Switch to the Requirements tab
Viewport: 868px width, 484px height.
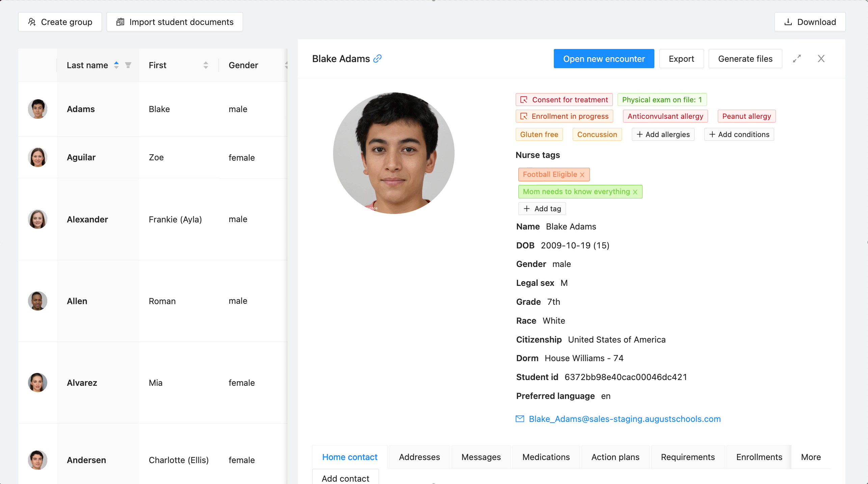pyautogui.click(x=688, y=457)
